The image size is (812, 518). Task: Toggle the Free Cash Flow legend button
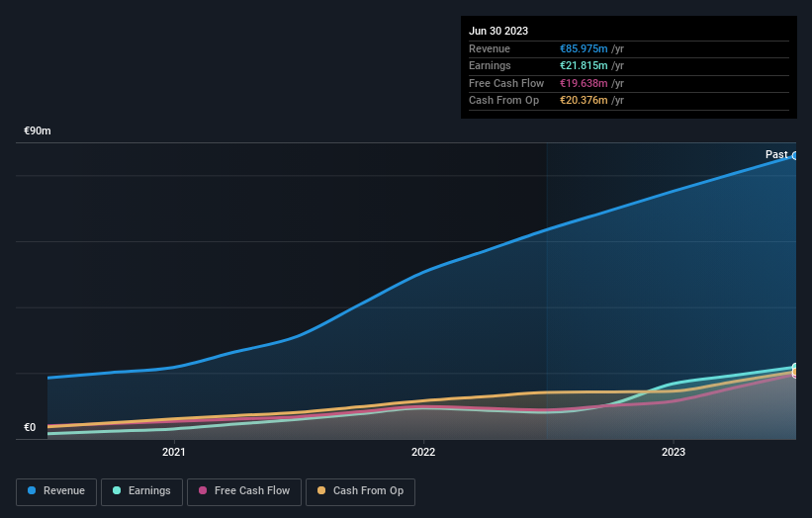[x=244, y=491]
